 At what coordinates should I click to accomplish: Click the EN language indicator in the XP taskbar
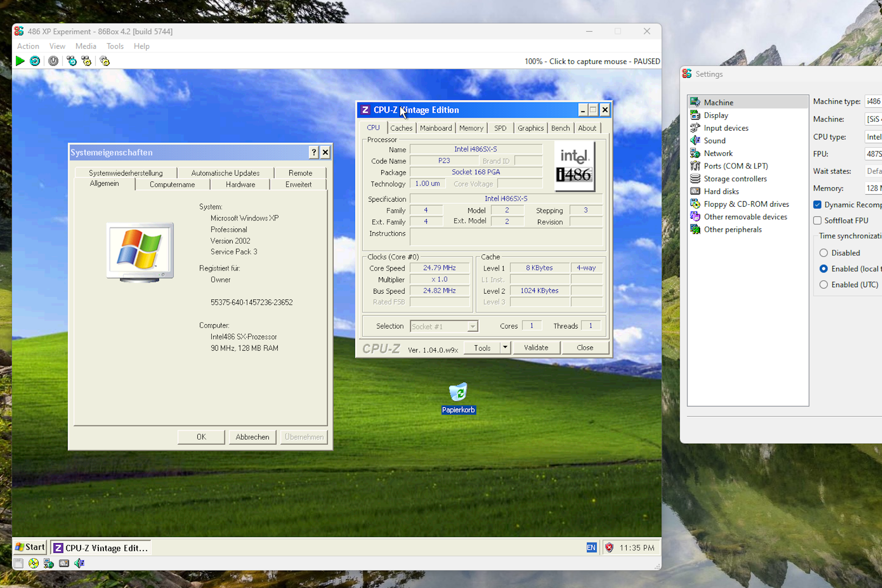click(x=591, y=548)
